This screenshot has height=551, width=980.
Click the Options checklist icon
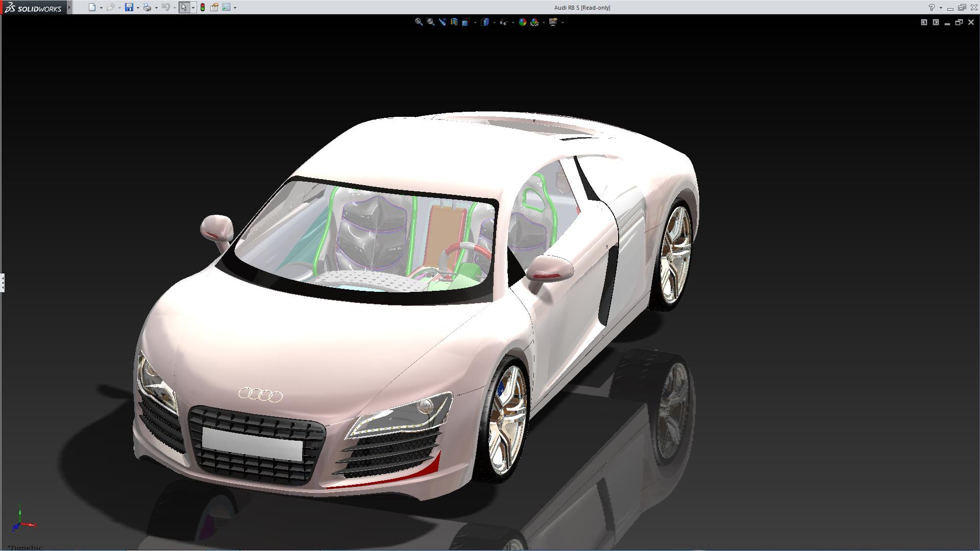pyautogui.click(x=226, y=8)
